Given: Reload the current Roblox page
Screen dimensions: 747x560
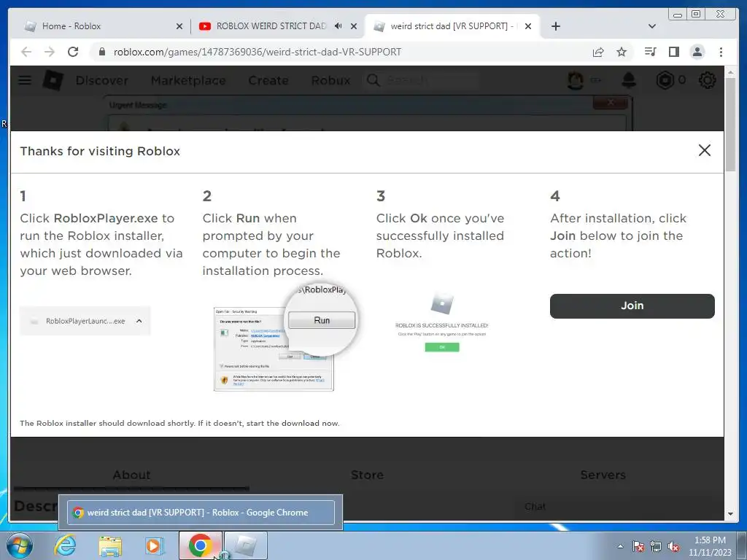Looking at the screenshot, I should tap(73, 52).
